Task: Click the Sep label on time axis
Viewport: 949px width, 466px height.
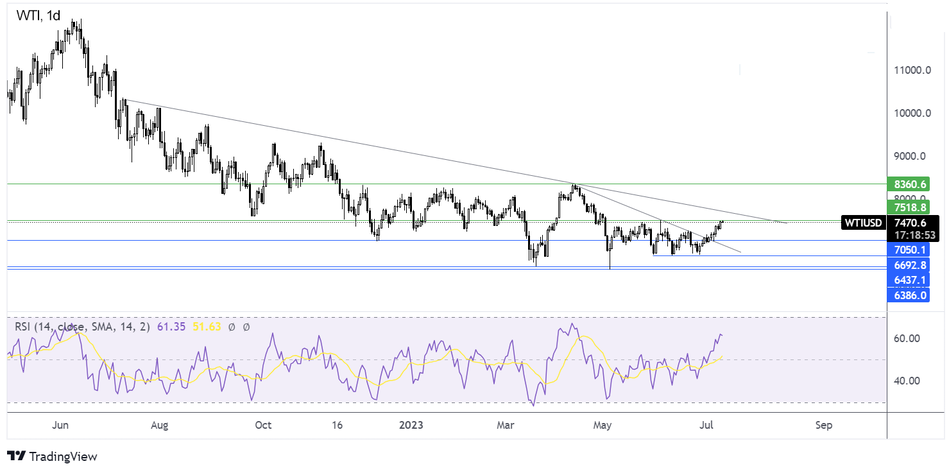Action: [x=823, y=424]
